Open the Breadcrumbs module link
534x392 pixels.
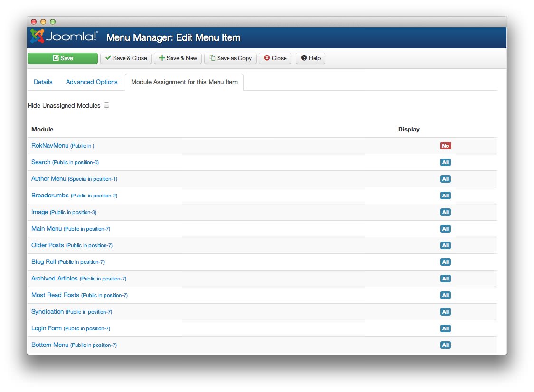(x=49, y=195)
